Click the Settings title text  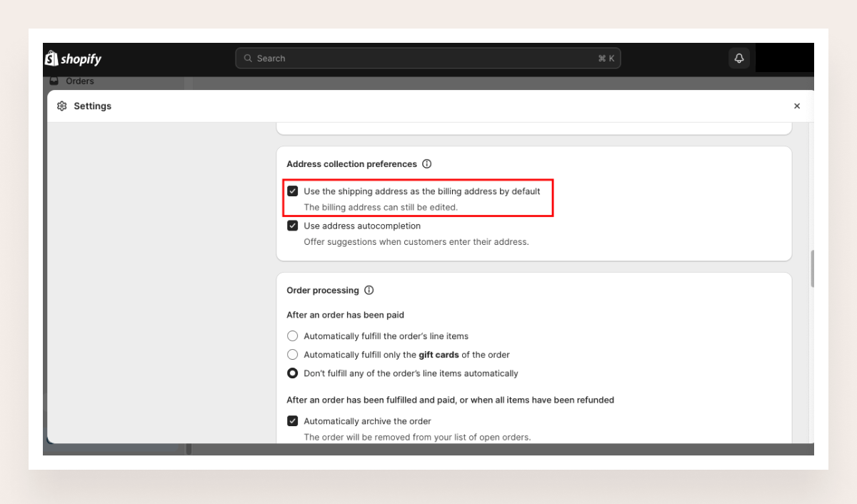[x=93, y=106]
